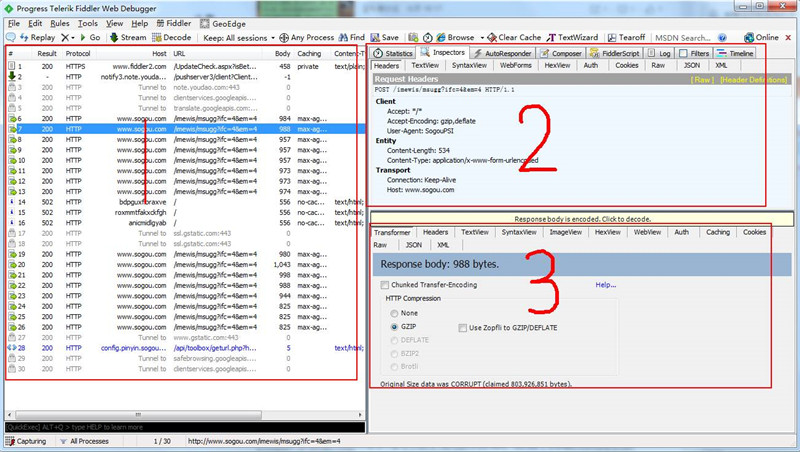
Task: Click the session list horizontal scrollbar thumb
Action: (138, 415)
